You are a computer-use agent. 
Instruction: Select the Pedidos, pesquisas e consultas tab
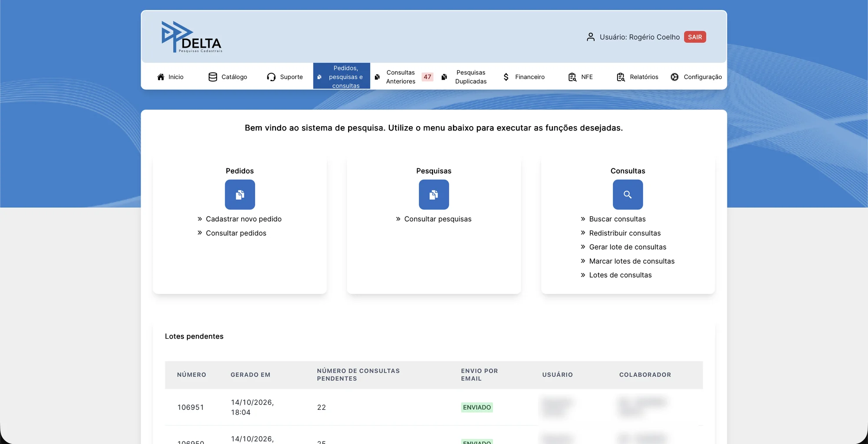click(x=342, y=76)
